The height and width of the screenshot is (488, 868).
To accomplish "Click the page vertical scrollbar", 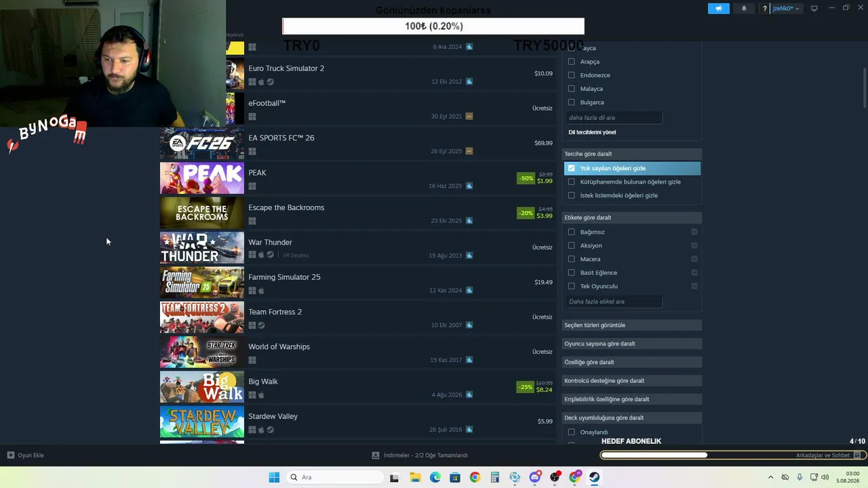I will pos(865,88).
